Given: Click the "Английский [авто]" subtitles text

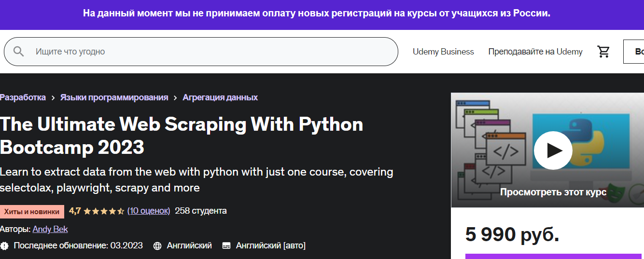Looking at the screenshot, I should click(271, 245).
